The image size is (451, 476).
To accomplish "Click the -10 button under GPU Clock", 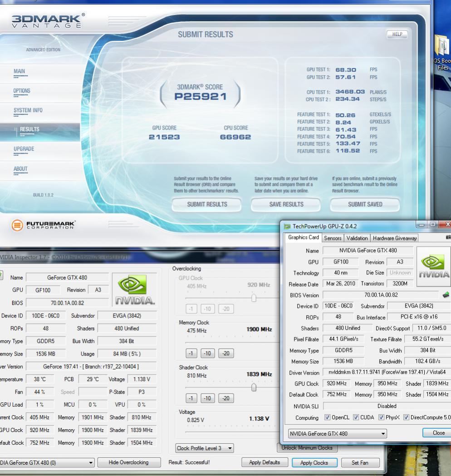I will [207, 309].
